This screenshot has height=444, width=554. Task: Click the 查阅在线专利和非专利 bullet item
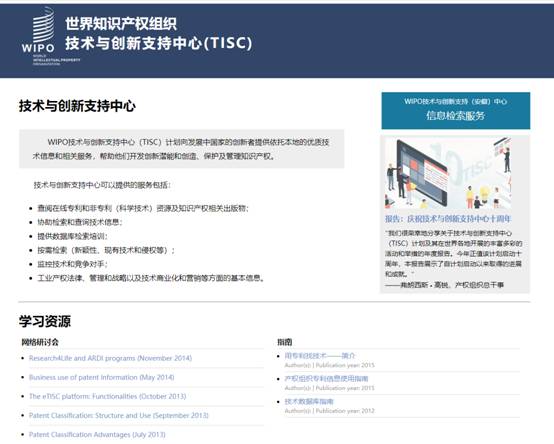tap(143, 208)
